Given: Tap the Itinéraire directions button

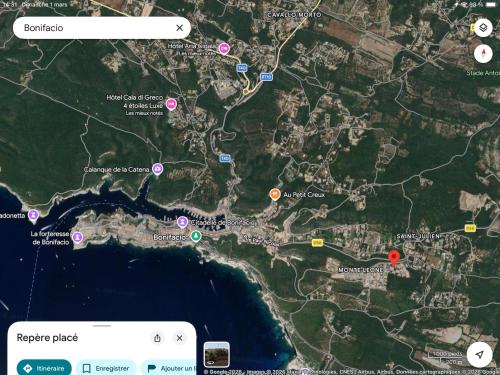Looking at the screenshot, I should pyautogui.click(x=44, y=368).
